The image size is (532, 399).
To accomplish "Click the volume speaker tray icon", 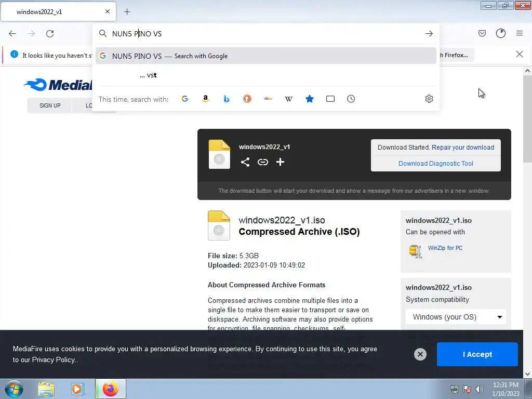I will (x=479, y=389).
